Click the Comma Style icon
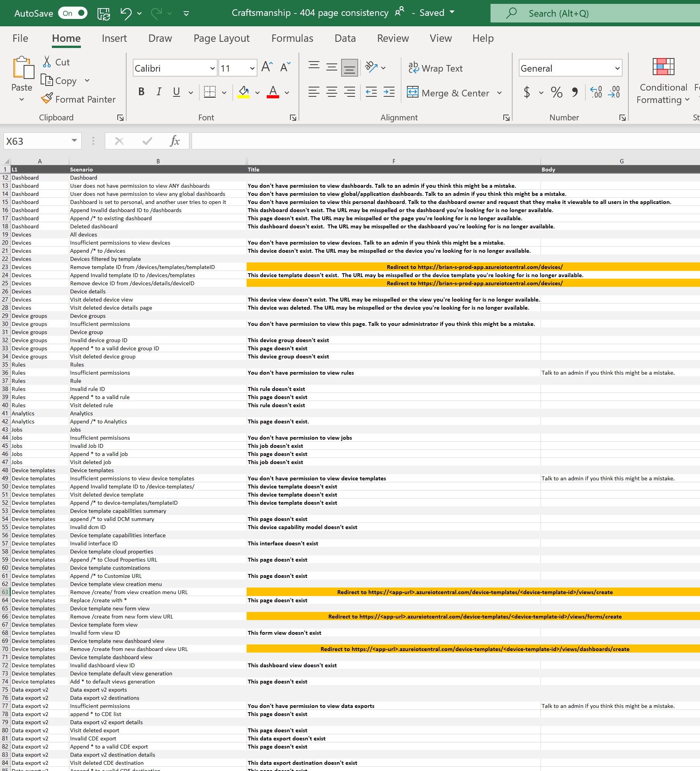The image size is (700, 771). point(575,93)
